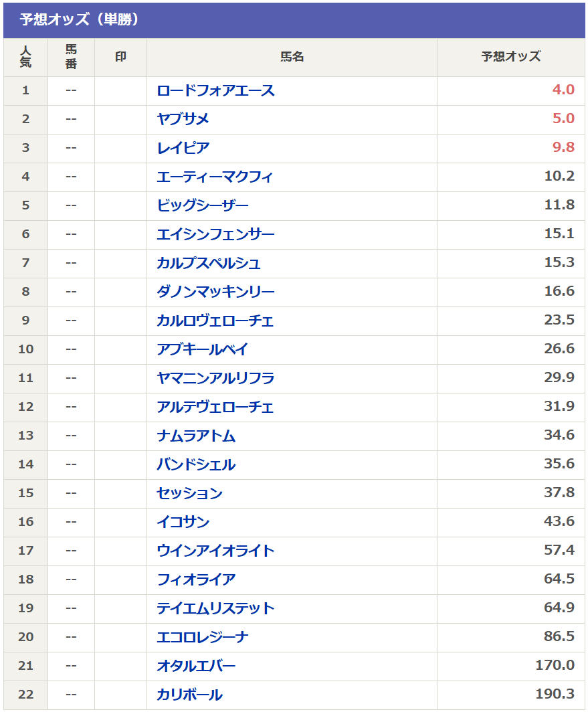Screen dimensions: 588x714
Task: Open the レイピア horse page
Action: tap(183, 148)
